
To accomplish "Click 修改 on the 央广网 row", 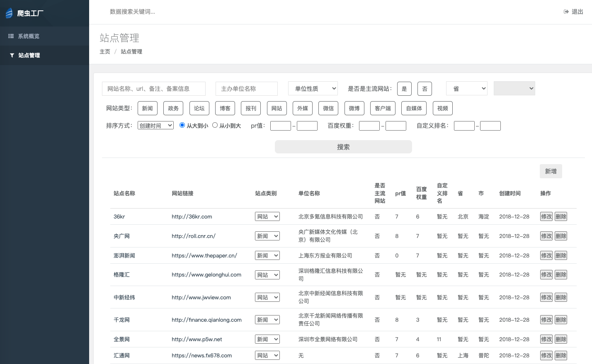I will [x=546, y=235].
